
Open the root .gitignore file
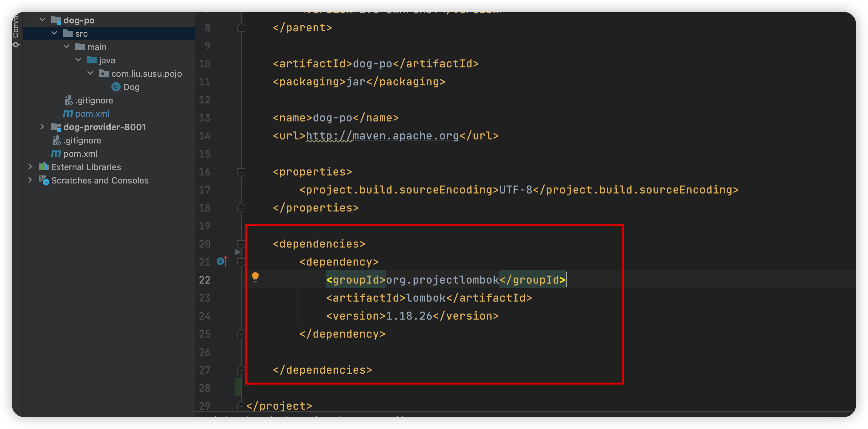pyautogui.click(x=82, y=140)
